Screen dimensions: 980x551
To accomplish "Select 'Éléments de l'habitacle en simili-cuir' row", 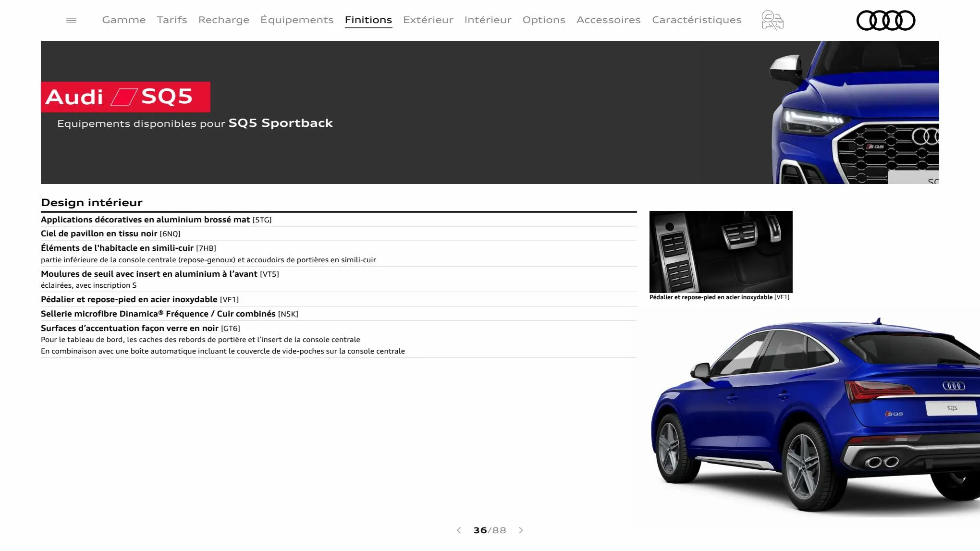I will point(339,254).
